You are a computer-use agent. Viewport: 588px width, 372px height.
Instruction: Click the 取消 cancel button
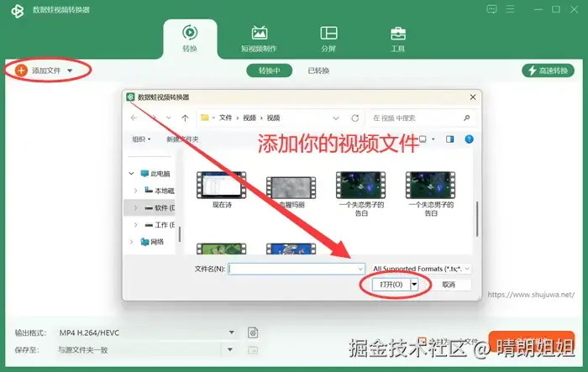(x=449, y=285)
